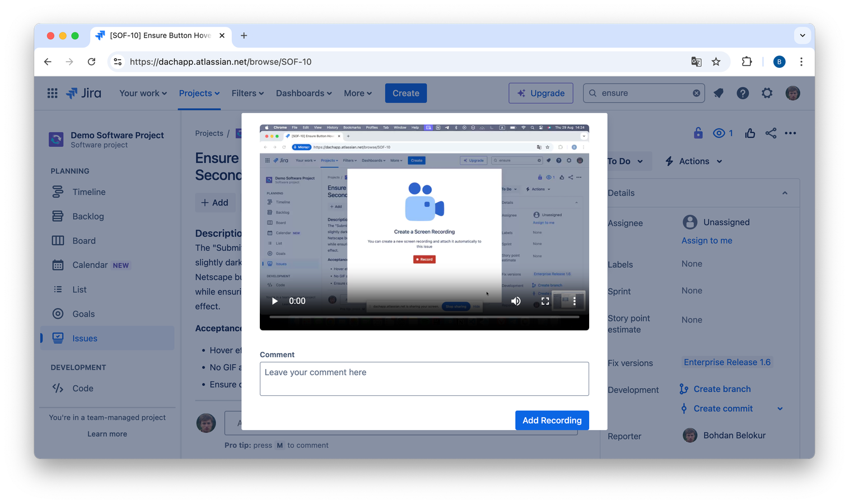Screen dimensions: 849x504
Task: Open the Jira app switcher grid icon
Action: [52, 93]
